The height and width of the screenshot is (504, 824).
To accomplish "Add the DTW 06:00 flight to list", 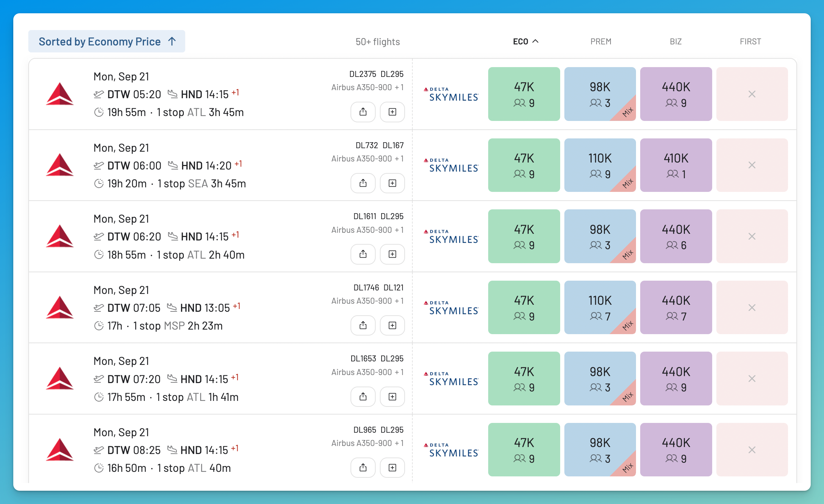I will [392, 183].
